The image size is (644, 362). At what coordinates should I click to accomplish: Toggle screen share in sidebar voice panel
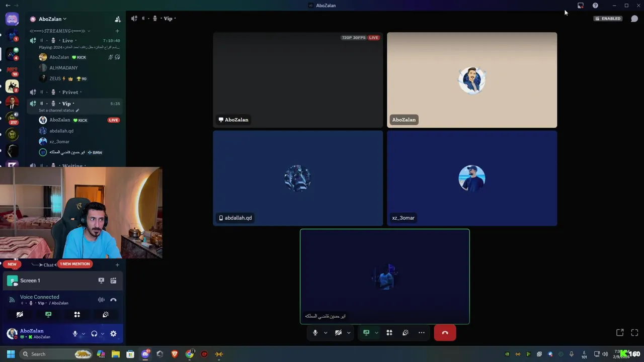pyautogui.click(x=48, y=314)
